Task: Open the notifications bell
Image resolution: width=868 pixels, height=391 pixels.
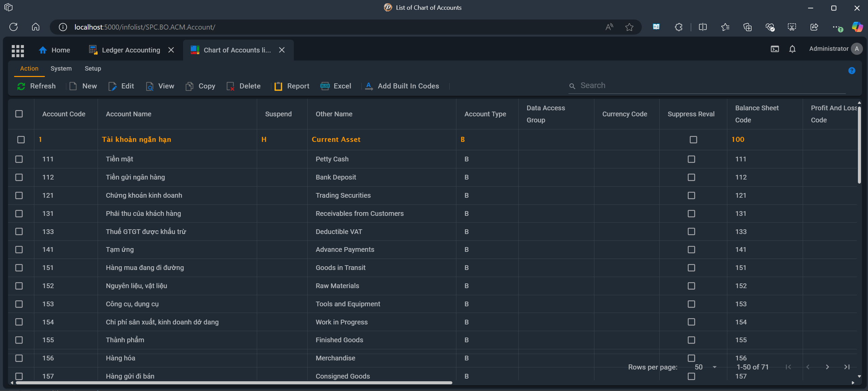Action: pos(792,49)
